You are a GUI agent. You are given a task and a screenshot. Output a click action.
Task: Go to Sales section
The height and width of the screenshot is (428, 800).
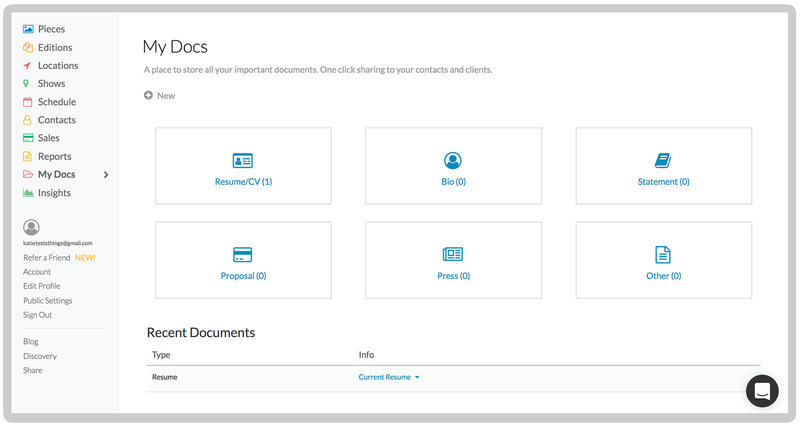pos(48,138)
